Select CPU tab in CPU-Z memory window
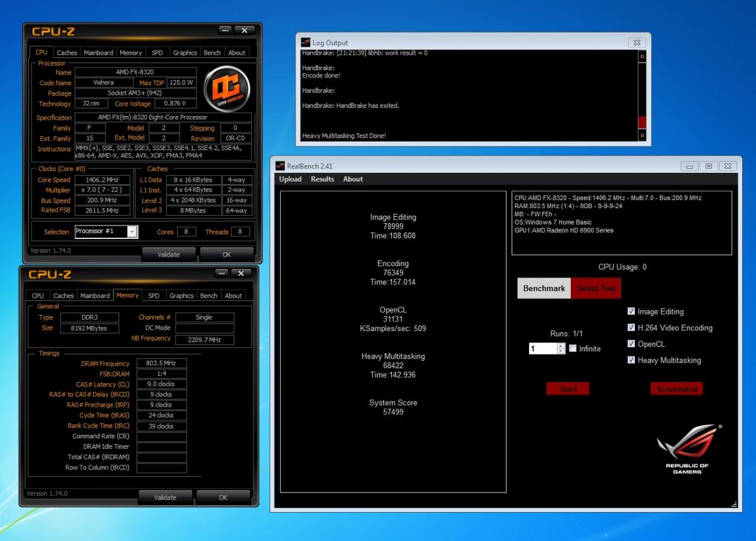Image resolution: width=756 pixels, height=541 pixels. click(38, 296)
